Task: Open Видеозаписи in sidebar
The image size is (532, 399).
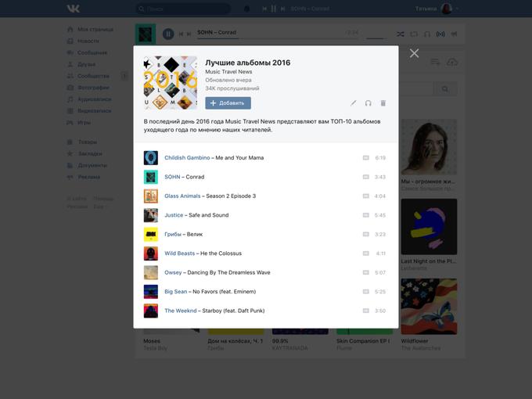Action: [x=89, y=110]
